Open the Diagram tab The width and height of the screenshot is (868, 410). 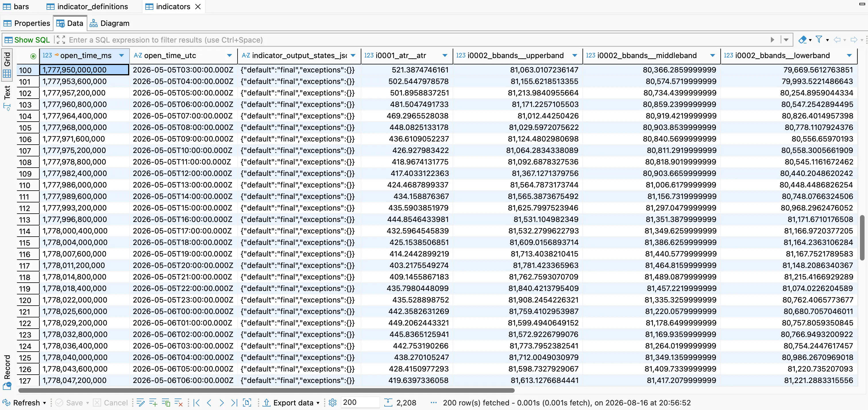coord(109,23)
